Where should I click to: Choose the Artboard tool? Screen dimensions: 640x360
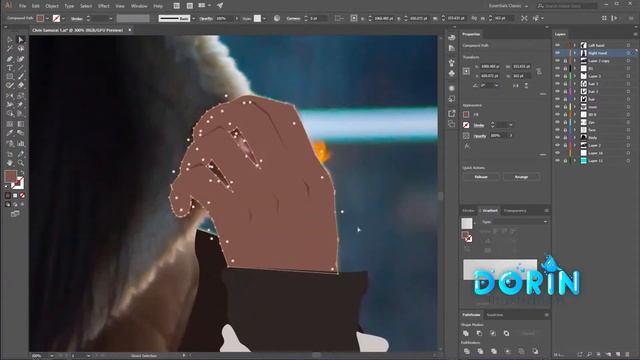click(10, 153)
